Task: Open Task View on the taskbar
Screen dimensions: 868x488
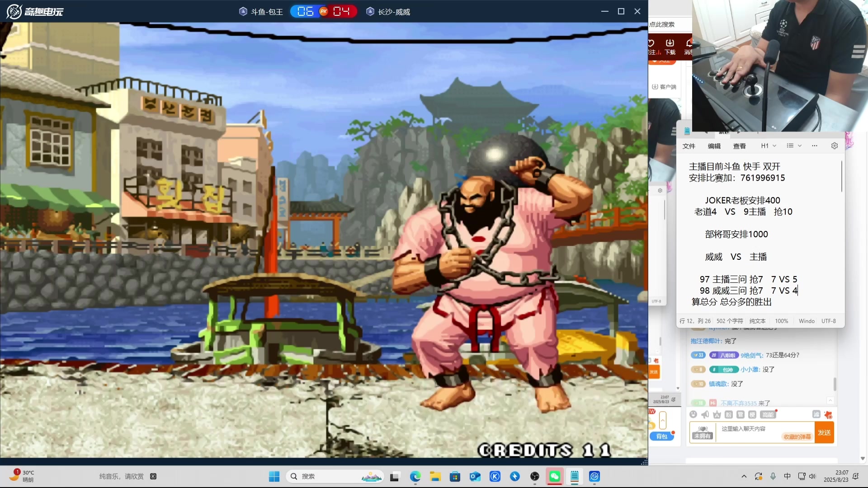Action: pyautogui.click(x=395, y=476)
